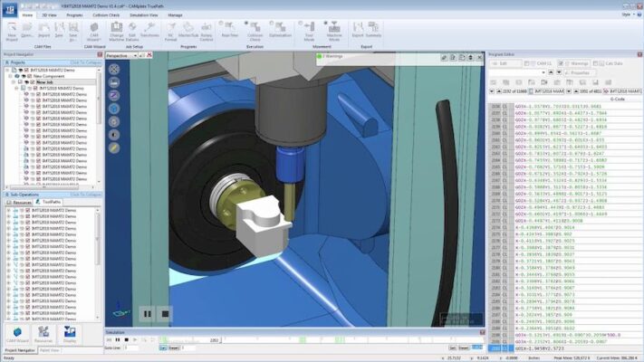Run the Collision Check tool
The width and height of the screenshot is (644, 362).
click(x=255, y=34)
